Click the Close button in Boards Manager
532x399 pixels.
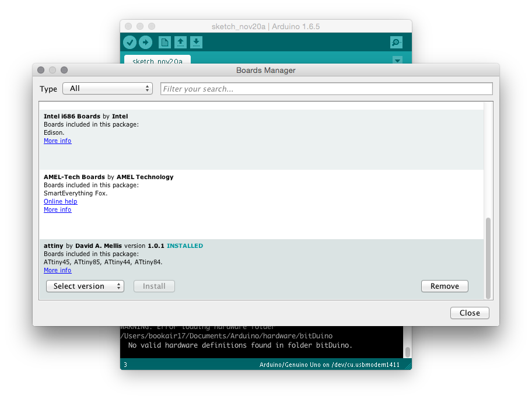tap(470, 313)
